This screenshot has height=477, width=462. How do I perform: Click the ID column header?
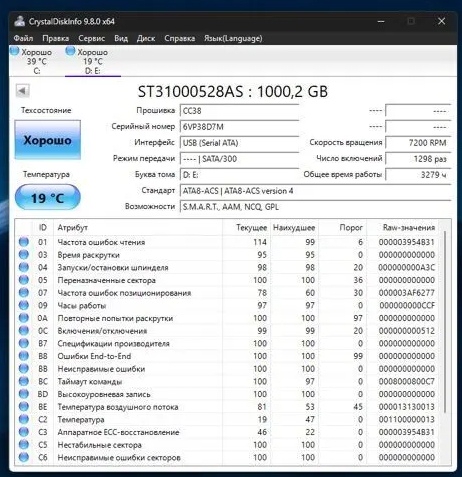(42, 227)
